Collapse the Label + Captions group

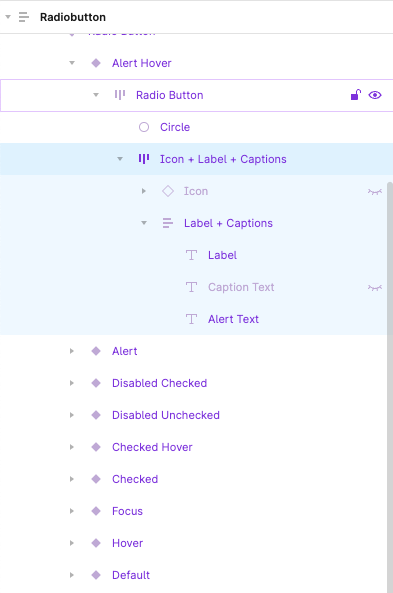[x=144, y=223]
